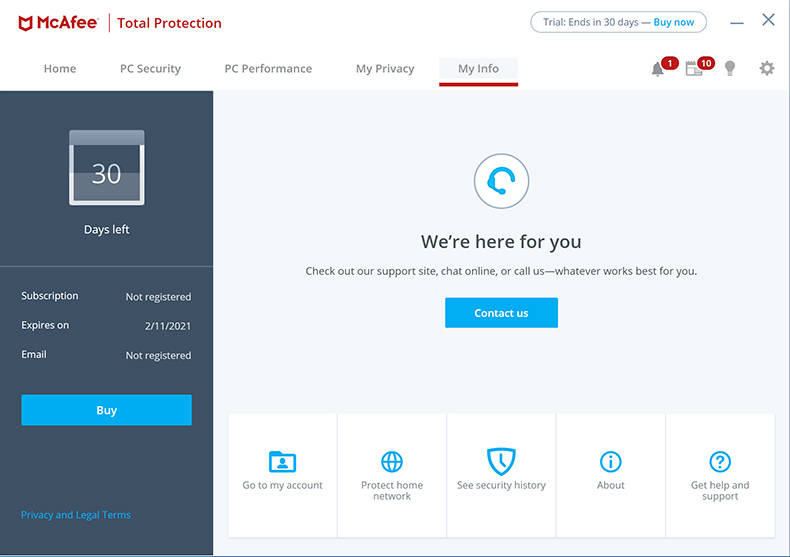Click the Expires on label
Screen dimensions: 790x557
45,325
